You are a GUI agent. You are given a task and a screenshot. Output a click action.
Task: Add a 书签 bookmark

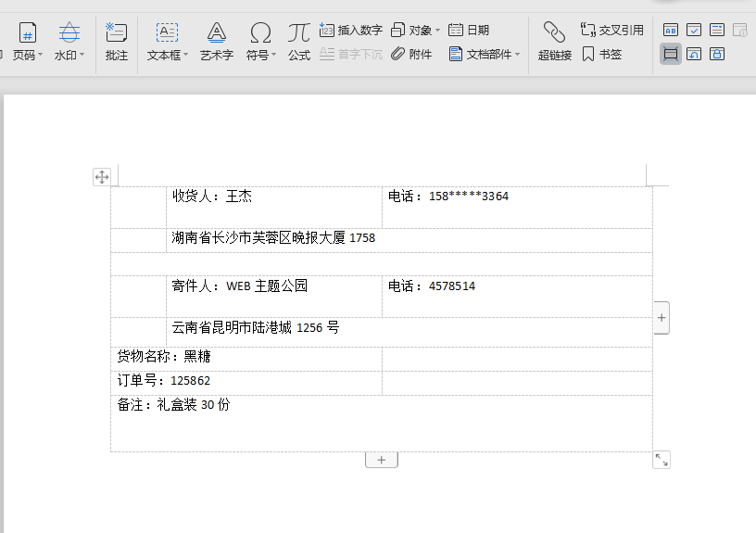601,54
